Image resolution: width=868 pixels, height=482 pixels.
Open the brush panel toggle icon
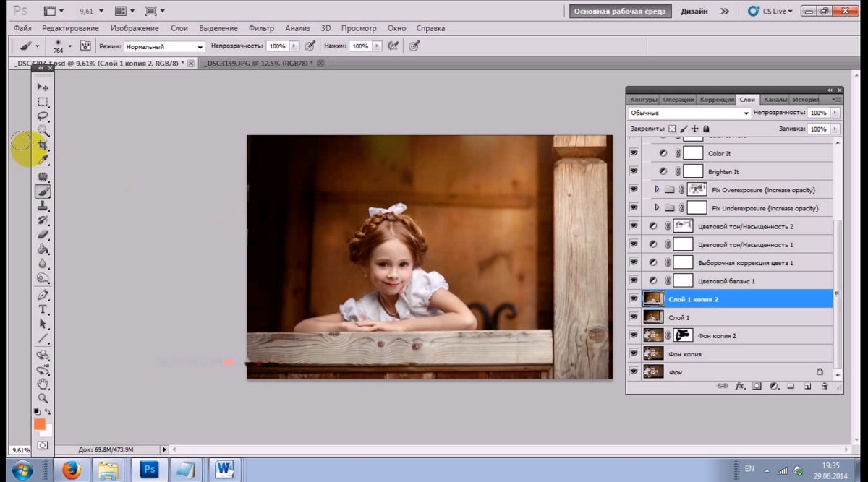click(x=85, y=46)
